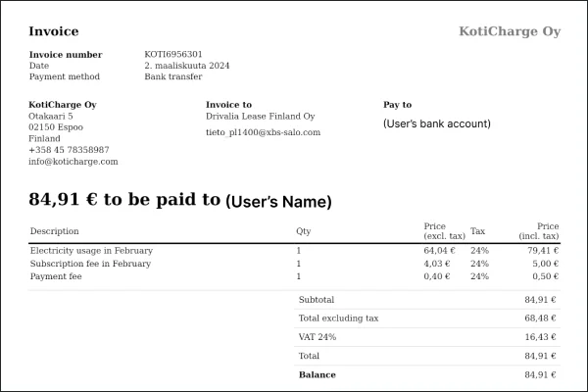
Task: Click the 'Price (excl. tax)' column header
Action: point(444,231)
